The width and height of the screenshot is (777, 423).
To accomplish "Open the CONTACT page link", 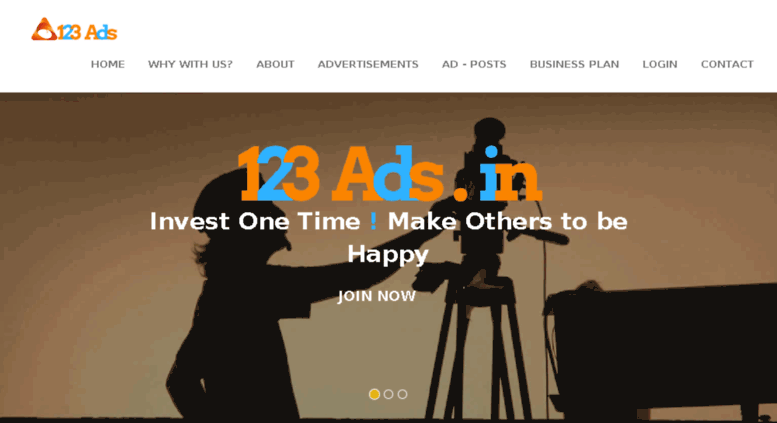I will (727, 64).
